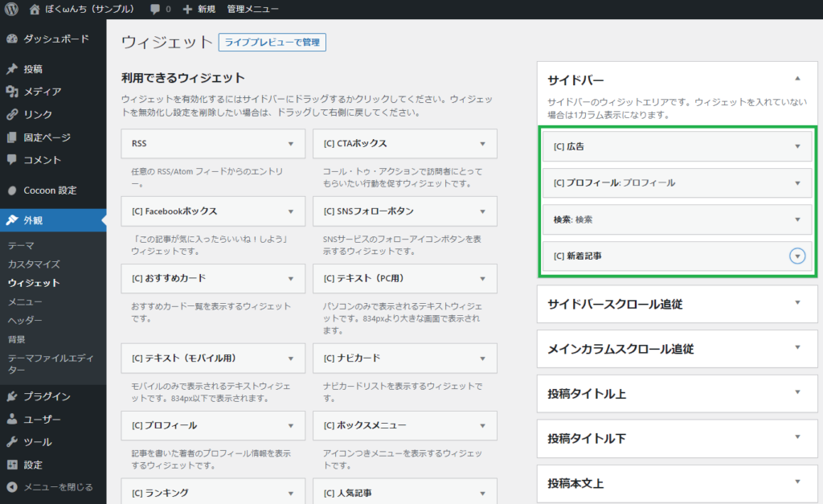Image resolution: width=823 pixels, height=504 pixels.
Task: Collapse the サイドバー widget area arrow
Action: tap(797, 79)
